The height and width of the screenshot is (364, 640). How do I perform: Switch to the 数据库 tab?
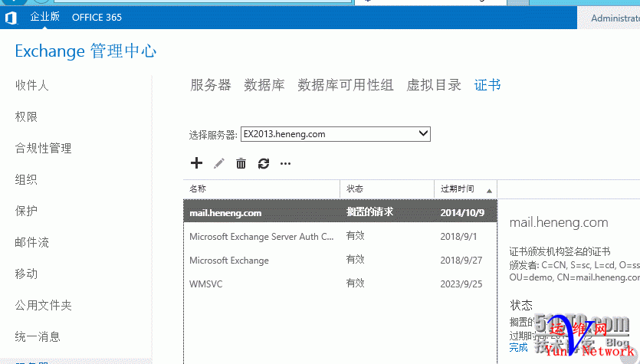[x=264, y=85]
